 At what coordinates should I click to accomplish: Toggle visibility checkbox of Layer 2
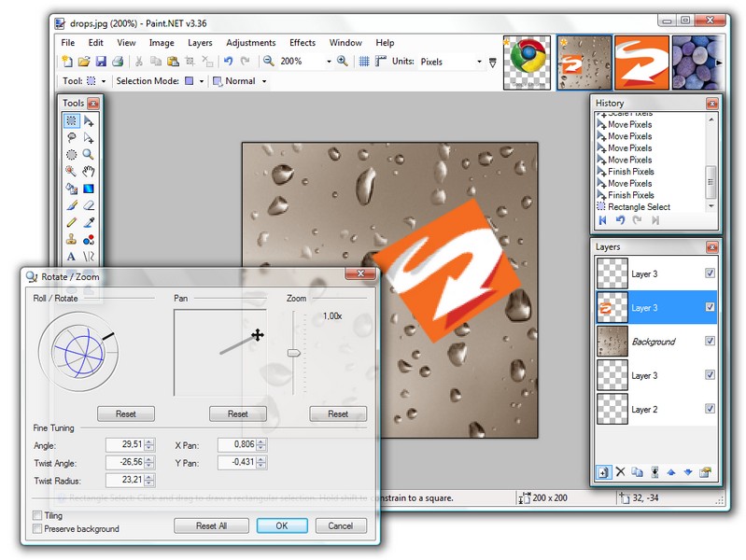(710, 409)
